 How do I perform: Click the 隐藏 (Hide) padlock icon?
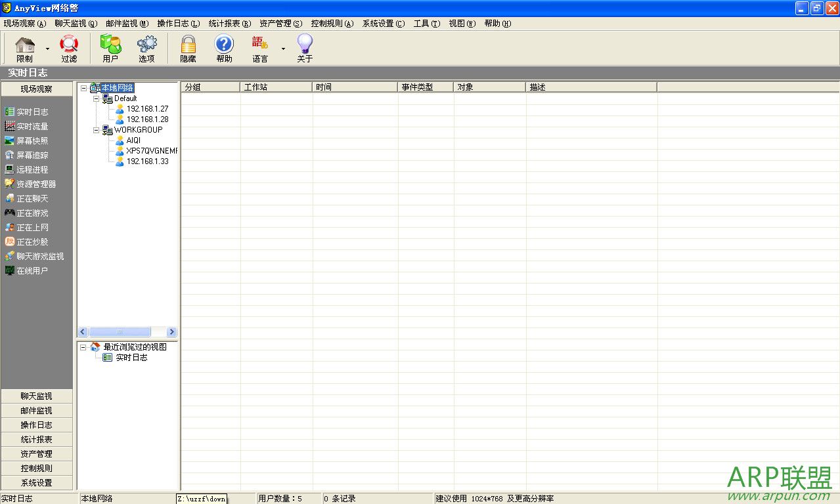click(188, 48)
